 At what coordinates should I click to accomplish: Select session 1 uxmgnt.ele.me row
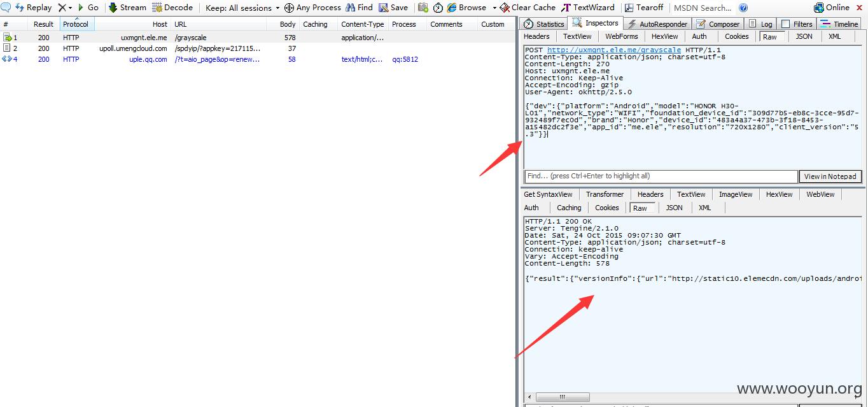point(258,38)
